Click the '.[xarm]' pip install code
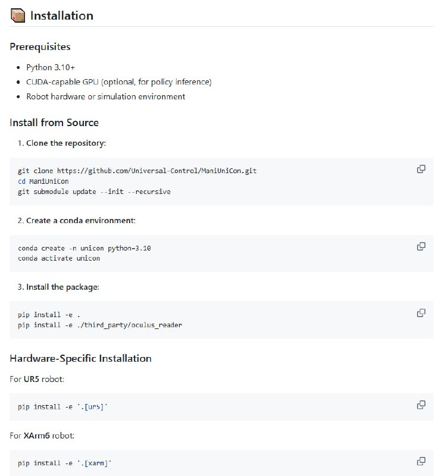This screenshot has width=448, height=476. [64, 463]
